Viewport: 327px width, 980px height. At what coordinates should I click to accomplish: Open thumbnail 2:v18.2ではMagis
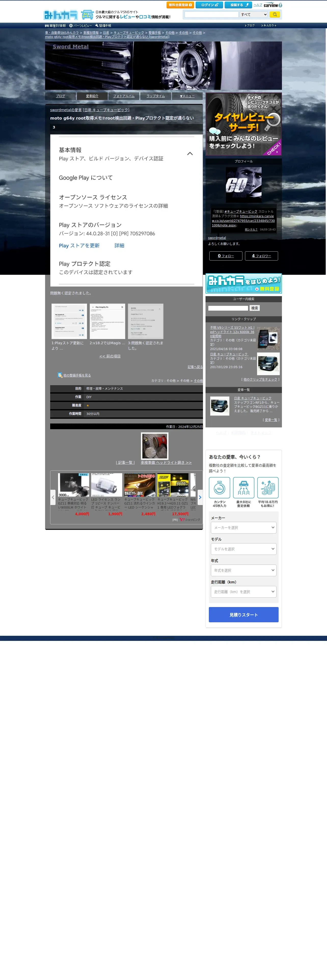coord(107,321)
